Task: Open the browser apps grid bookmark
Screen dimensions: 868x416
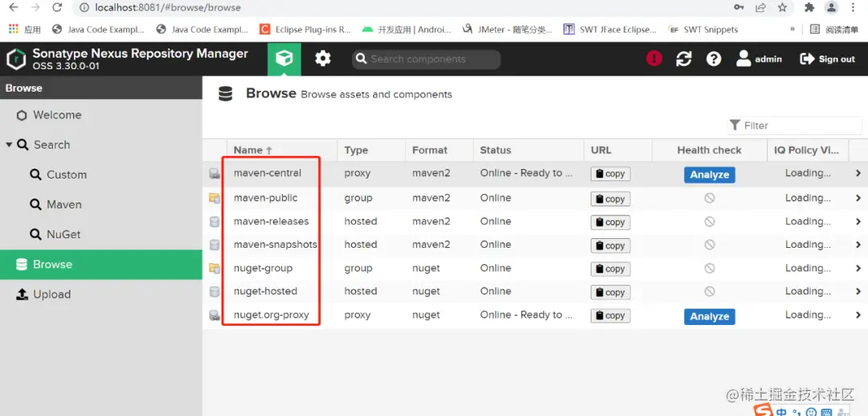Action: click(x=25, y=29)
